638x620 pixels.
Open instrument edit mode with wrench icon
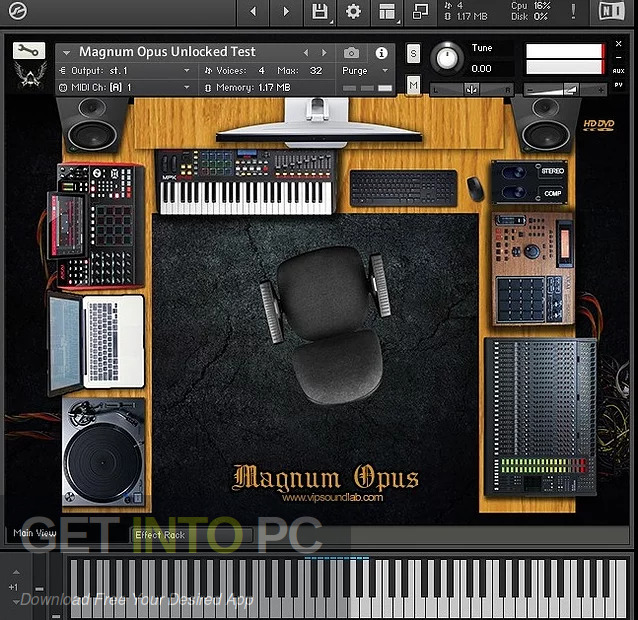(28, 51)
